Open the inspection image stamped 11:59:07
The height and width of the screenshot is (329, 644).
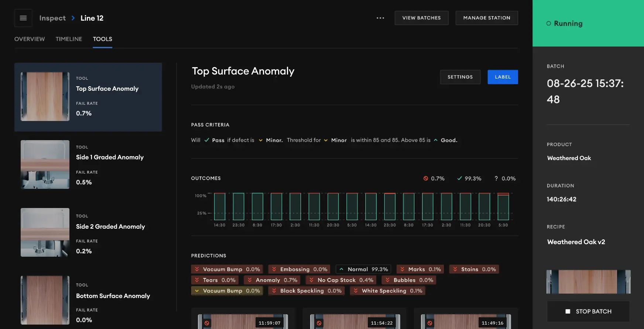(243, 321)
